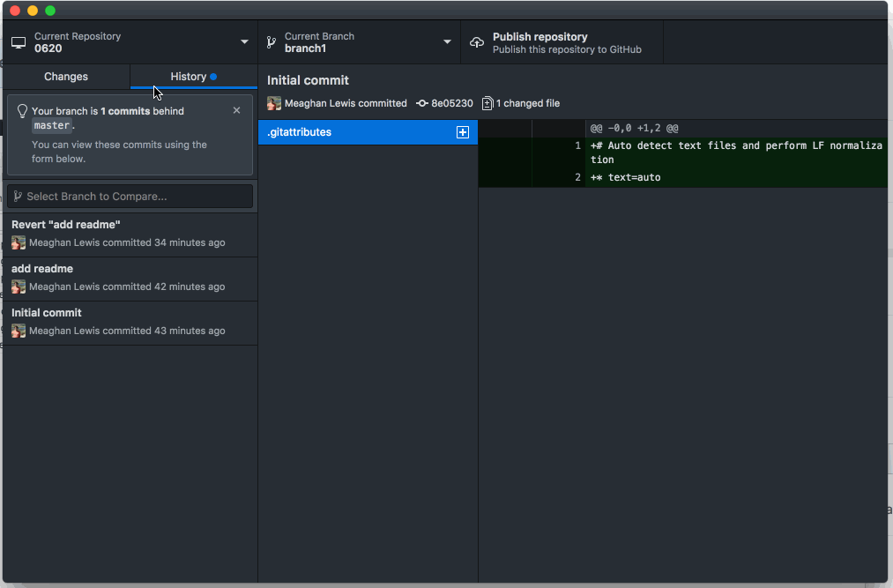Click the branch1 branch name
Viewport: 893px width, 588px height.
pos(305,48)
